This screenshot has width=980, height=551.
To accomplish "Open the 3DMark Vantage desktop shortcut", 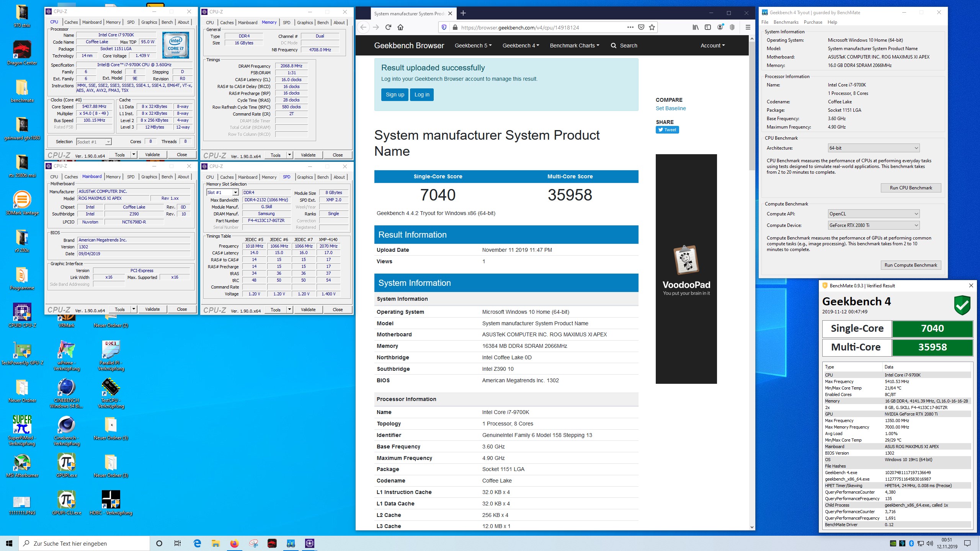I will point(22,203).
